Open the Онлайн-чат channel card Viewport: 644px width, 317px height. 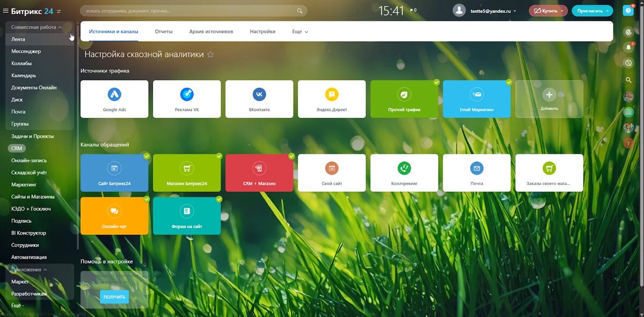(x=114, y=216)
